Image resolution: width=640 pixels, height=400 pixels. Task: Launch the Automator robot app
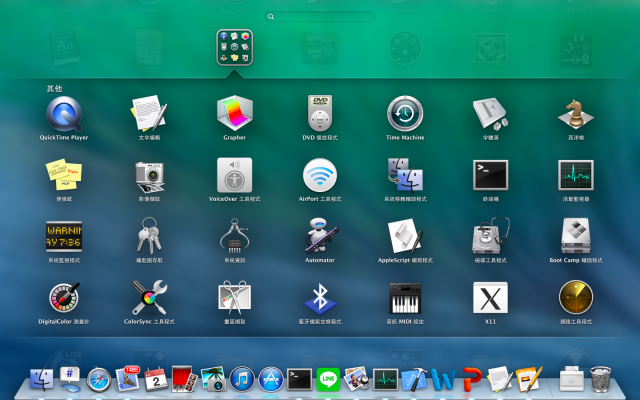(319, 236)
